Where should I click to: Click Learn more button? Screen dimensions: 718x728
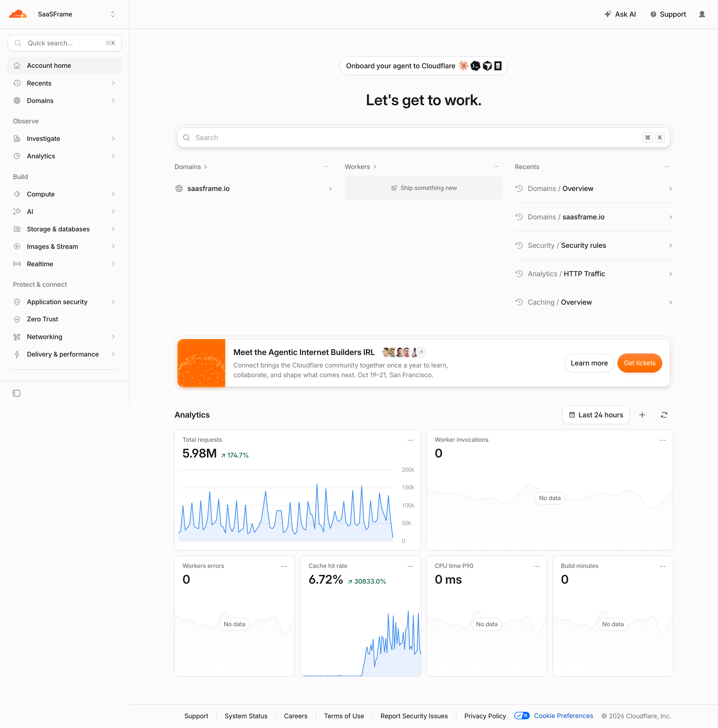(x=589, y=363)
